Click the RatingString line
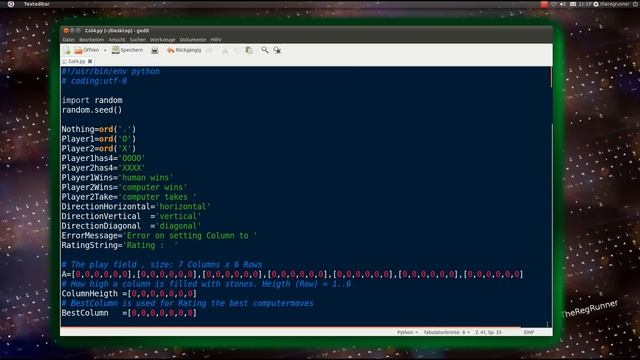 point(120,245)
